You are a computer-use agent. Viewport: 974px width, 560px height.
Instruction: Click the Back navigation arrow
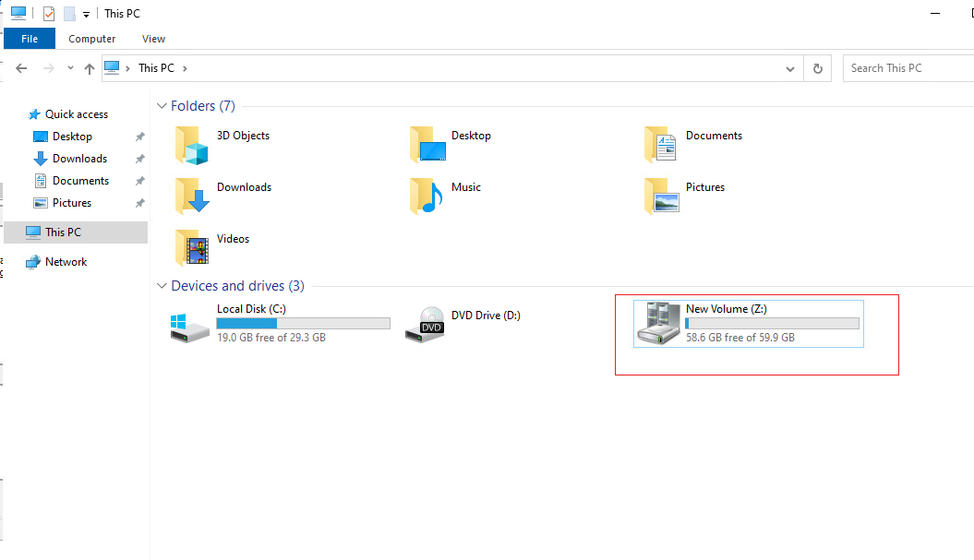[x=21, y=68]
